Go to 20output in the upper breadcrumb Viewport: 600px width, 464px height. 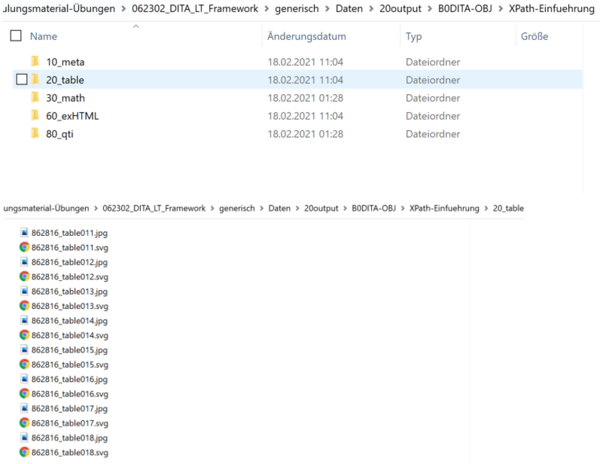[x=400, y=8]
